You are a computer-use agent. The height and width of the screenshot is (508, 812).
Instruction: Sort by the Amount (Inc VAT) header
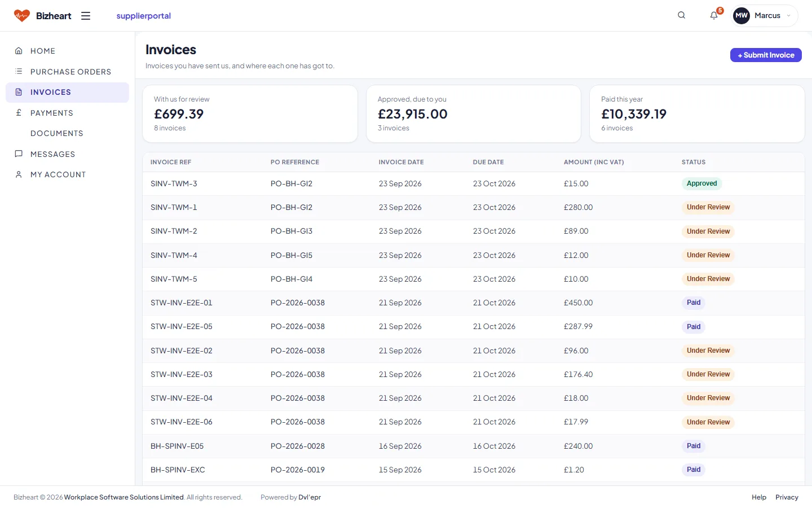[x=594, y=162]
